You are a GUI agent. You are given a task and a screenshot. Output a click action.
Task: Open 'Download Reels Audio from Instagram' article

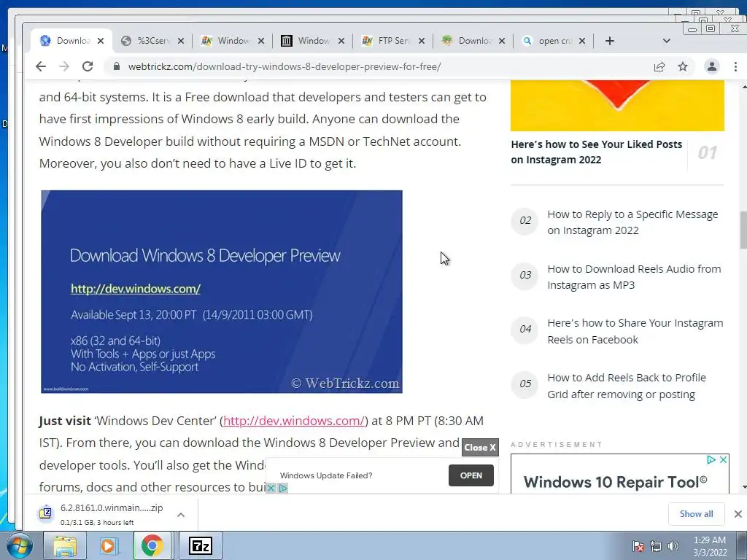point(634,276)
